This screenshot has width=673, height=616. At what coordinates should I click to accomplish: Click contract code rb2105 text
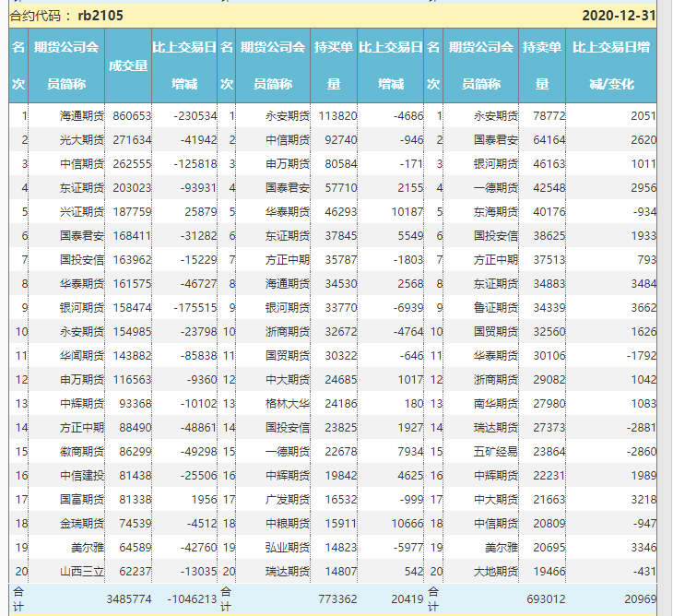coord(100,16)
